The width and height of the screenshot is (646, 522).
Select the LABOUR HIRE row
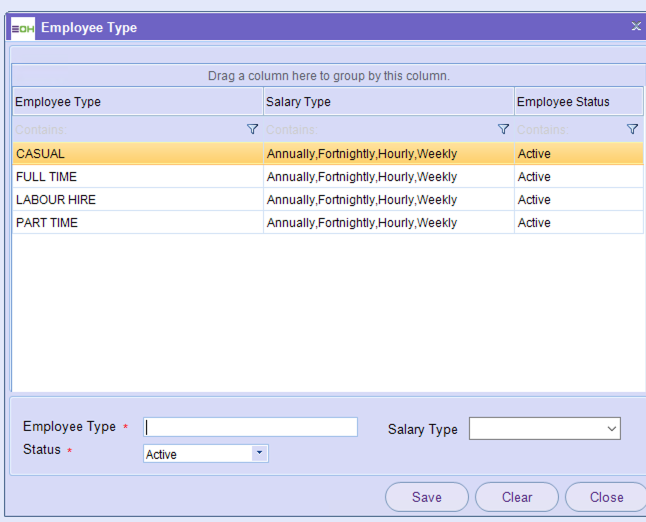click(x=137, y=200)
